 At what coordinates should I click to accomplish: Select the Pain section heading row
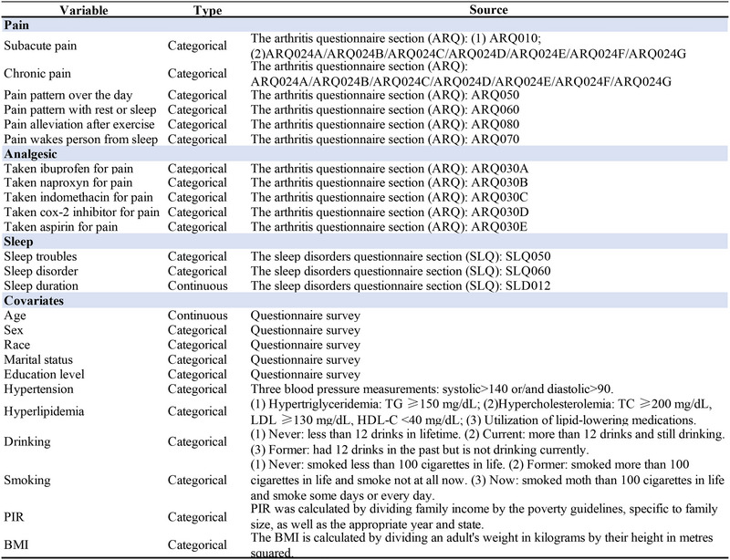coord(365,26)
